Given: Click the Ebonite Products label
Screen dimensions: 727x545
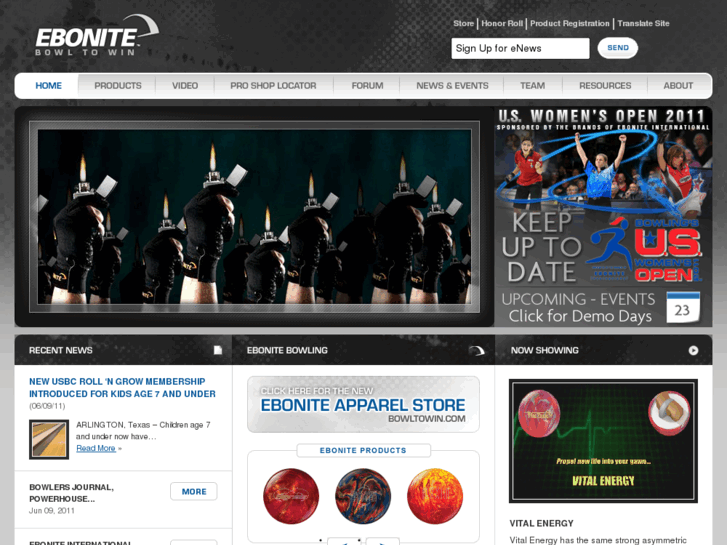Looking at the screenshot, I should point(363,450).
